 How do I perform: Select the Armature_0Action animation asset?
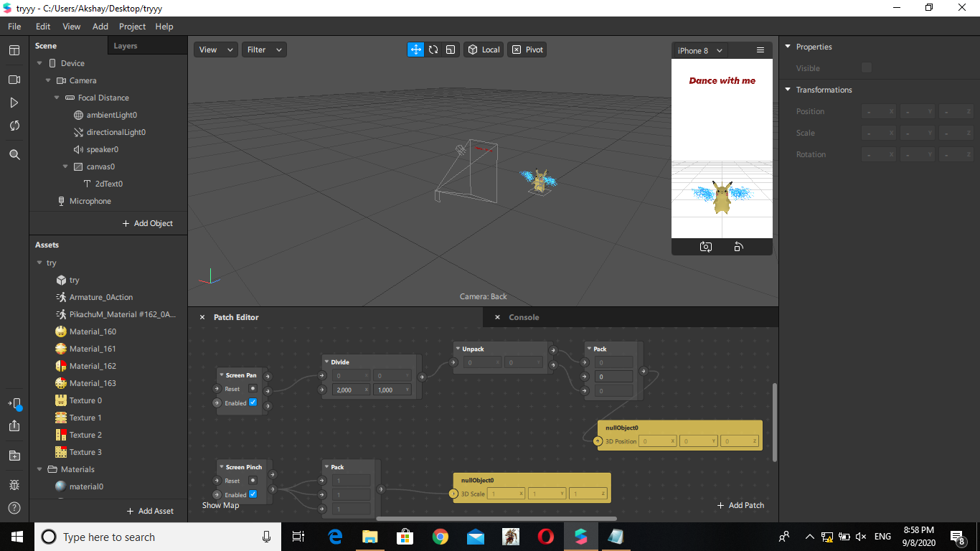(x=100, y=297)
